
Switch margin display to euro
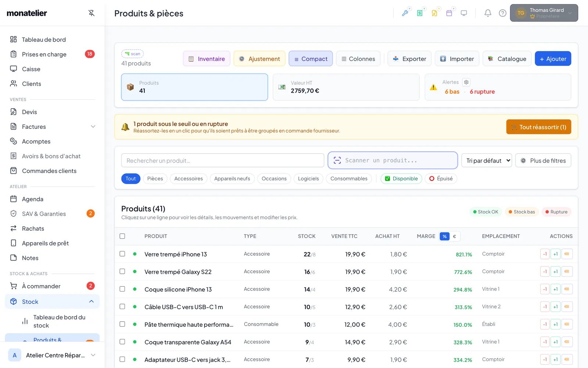point(455,236)
